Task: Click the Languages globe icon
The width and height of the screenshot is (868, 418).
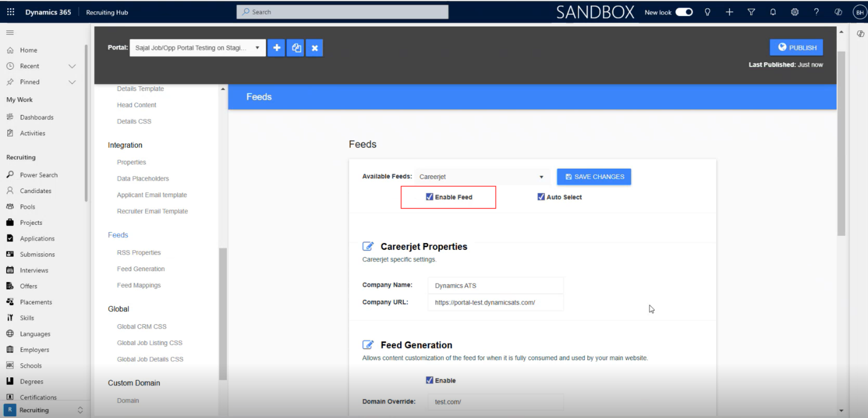Action: [10, 333]
